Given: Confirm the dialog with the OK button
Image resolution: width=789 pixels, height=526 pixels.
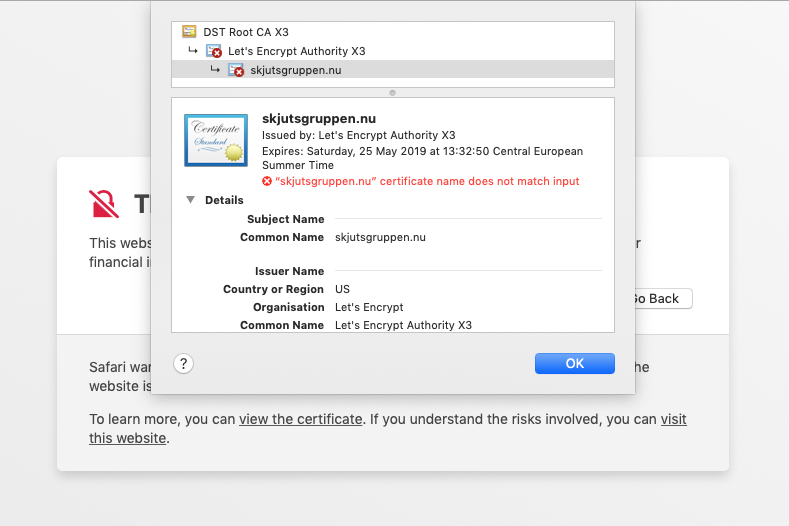Looking at the screenshot, I should pos(575,363).
